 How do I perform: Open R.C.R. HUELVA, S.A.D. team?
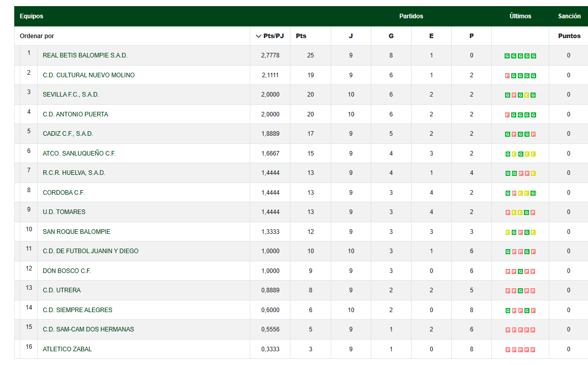(74, 173)
